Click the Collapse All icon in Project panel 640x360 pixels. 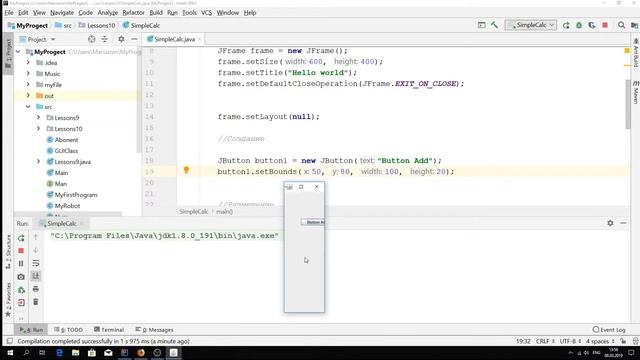[x=104, y=39]
